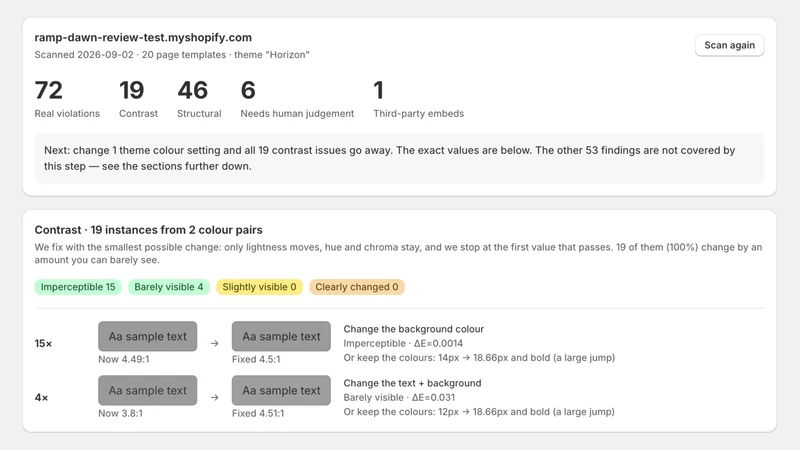This screenshot has height=450, width=800.
Task: Click the Now 3.8:1 sample text swatch
Action: coord(147,390)
